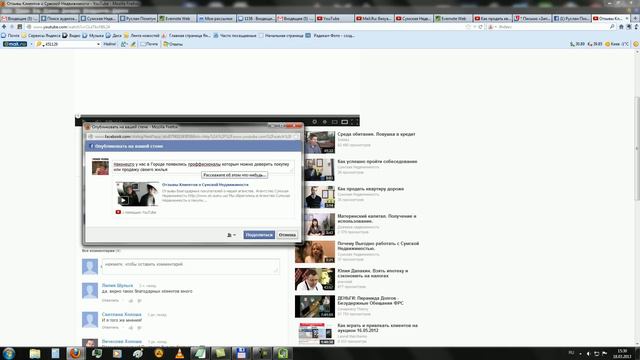Click the post message text area in share dialog
The height and width of the screenshot is (360, 640).
point(203,167)
